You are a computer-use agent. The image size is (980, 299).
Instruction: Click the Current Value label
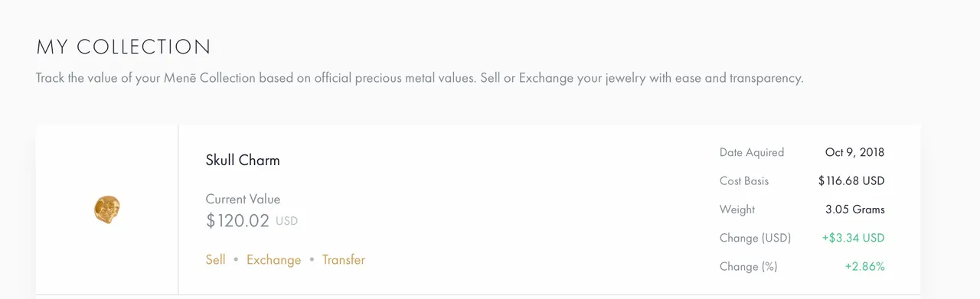(243, 199)
